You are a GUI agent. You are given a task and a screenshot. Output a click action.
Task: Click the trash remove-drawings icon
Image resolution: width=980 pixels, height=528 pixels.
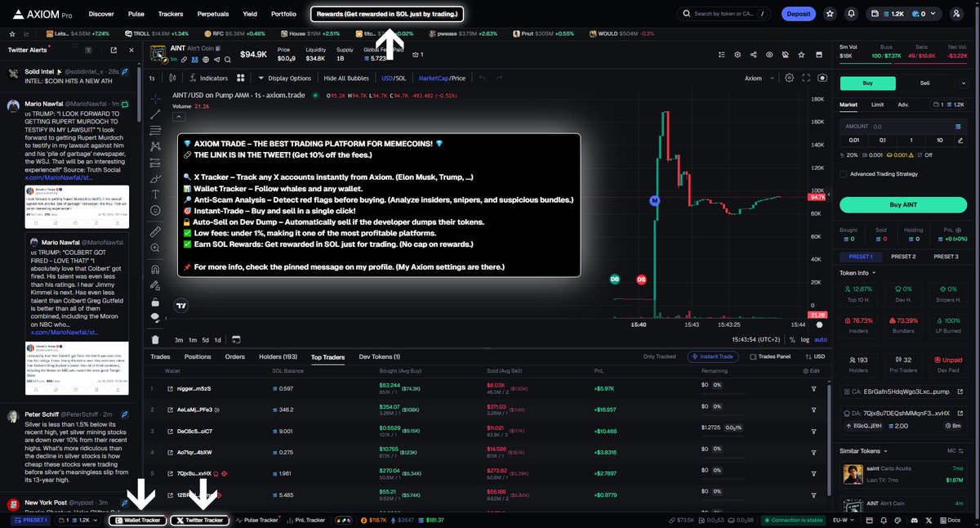coord(155,339)
